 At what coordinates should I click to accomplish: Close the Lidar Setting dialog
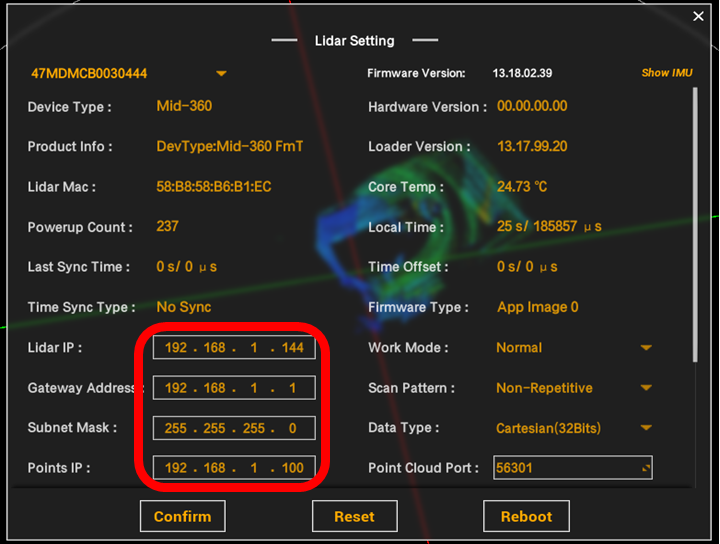[x=699, y=16]
